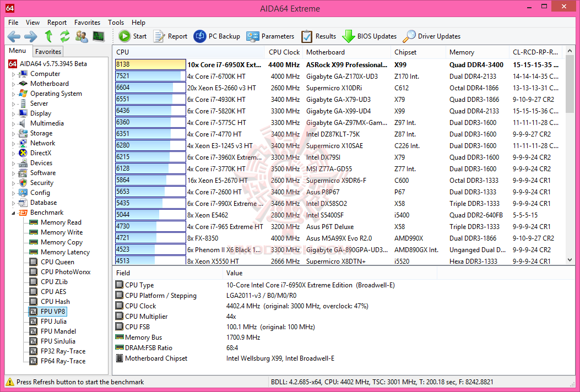The height and width of the screenshot is (392, 580).
Task: Expand the Storage tree node
Action: (x=13, y=133)
